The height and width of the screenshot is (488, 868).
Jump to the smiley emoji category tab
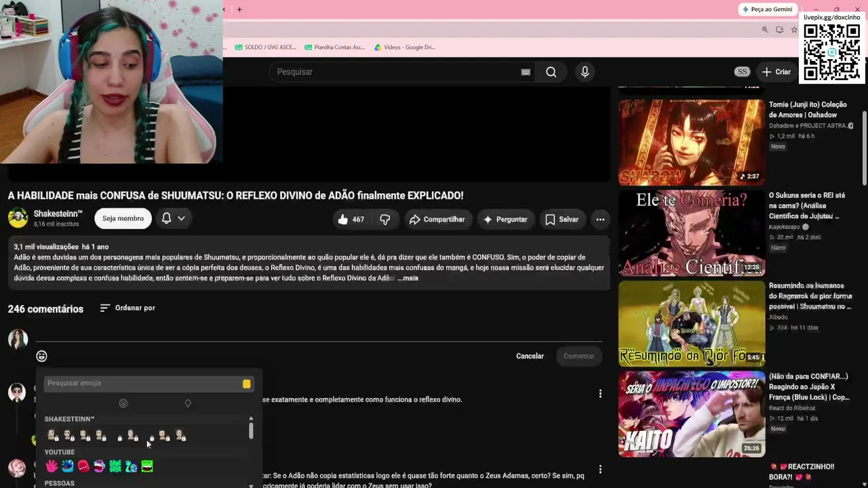pos(123,403)
